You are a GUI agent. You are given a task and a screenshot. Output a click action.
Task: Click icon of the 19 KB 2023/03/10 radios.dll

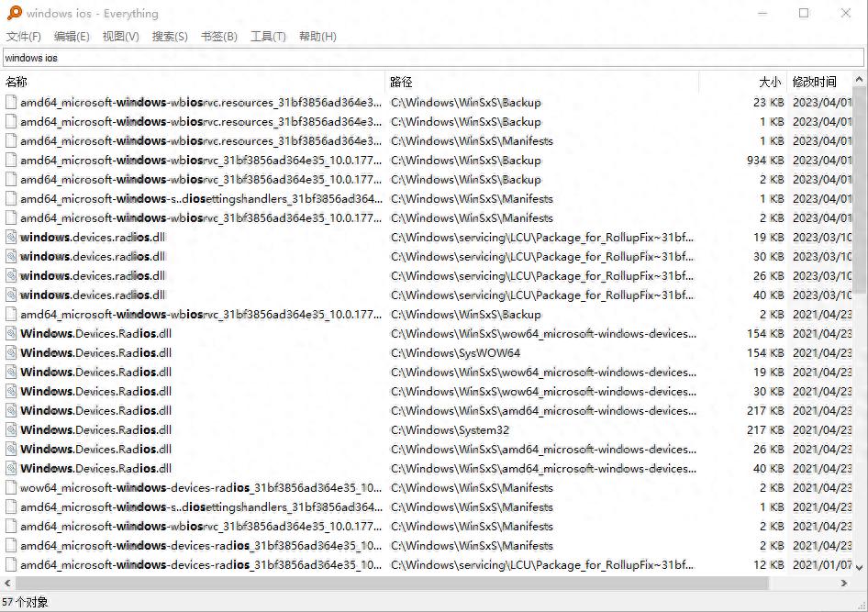click(11, 238)
